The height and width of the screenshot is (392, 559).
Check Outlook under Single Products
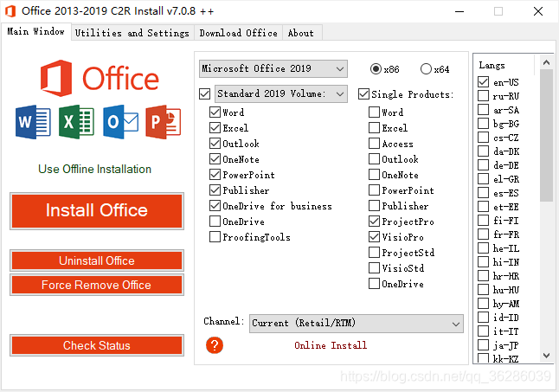[374, 159]
